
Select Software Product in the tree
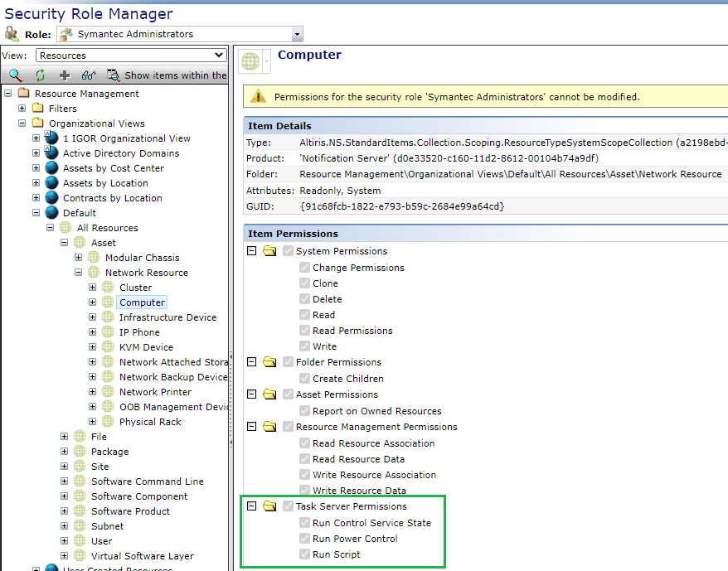coord(130,511)
